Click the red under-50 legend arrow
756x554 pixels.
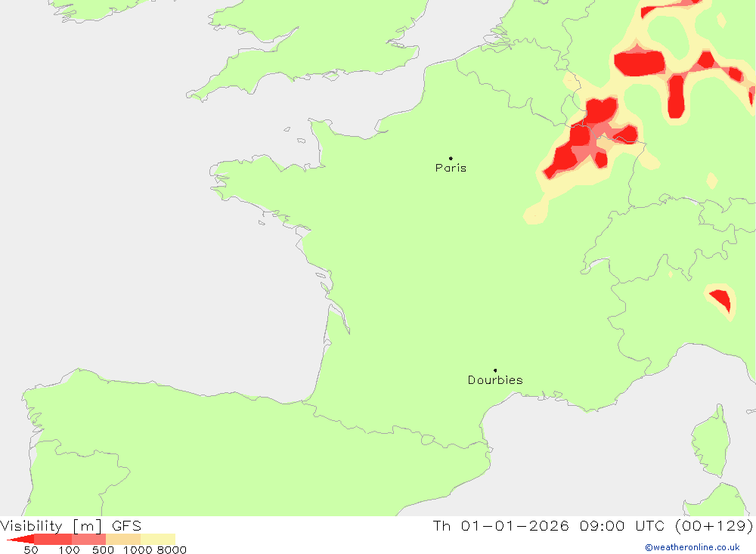pos(21,539)
